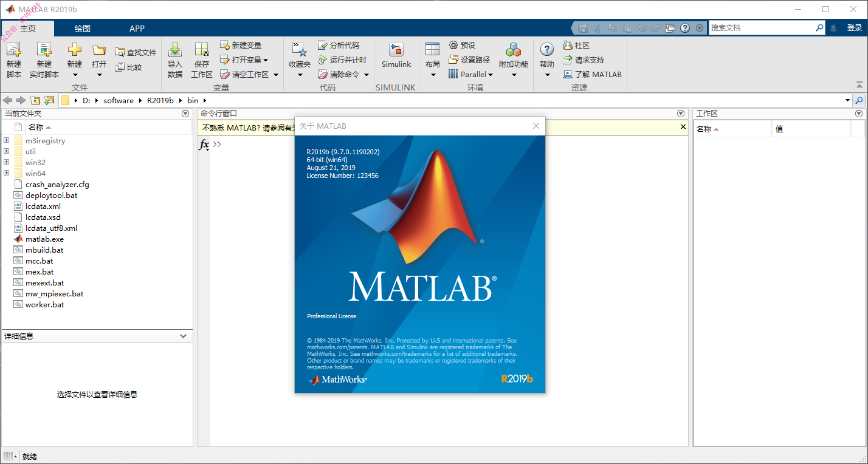Expand the m3iregistry folder
The image size is (868, 464).
coord(7,141)
